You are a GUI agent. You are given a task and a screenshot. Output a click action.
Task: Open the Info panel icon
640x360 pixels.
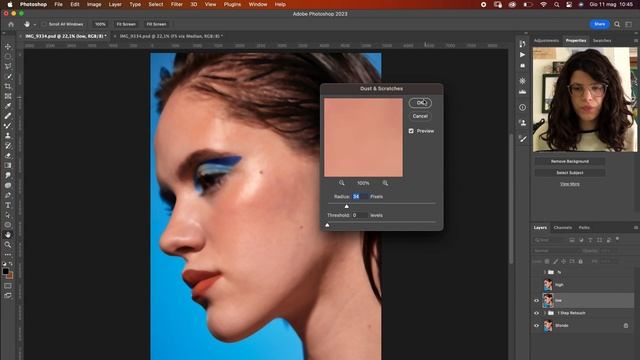[x=522, y=107]
